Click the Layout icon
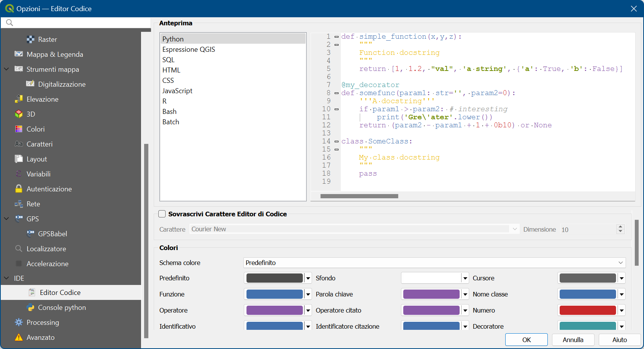This screenshot has height=349, width=644. [19, 159]
